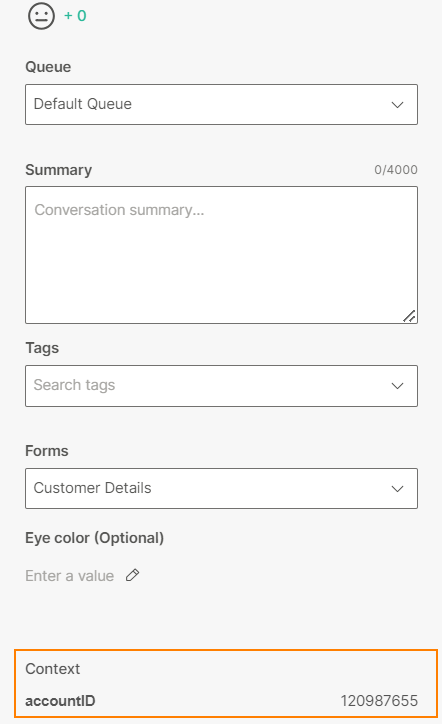Click the accountID label
The height and width of the screenshot is (724, 442).
[60, 701]
